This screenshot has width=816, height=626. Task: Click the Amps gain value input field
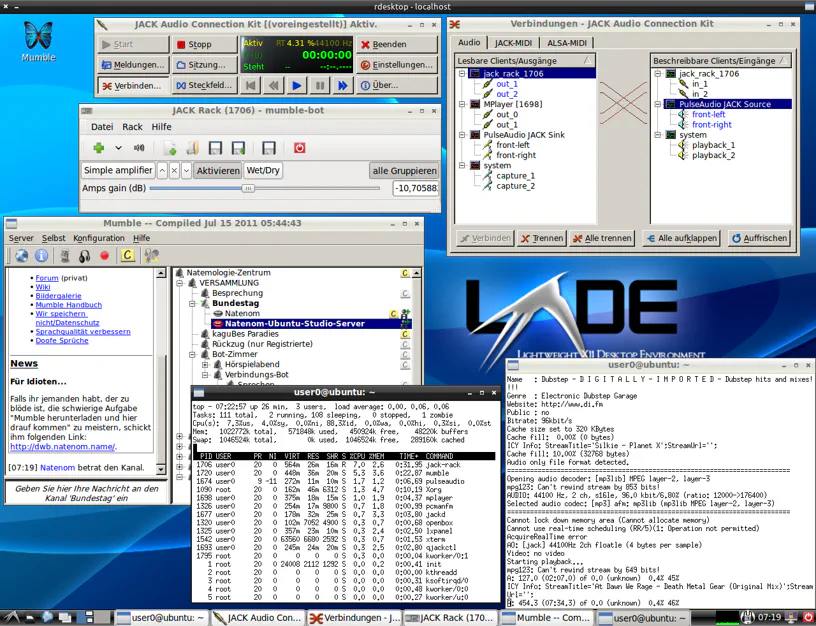tap(415, 188)
